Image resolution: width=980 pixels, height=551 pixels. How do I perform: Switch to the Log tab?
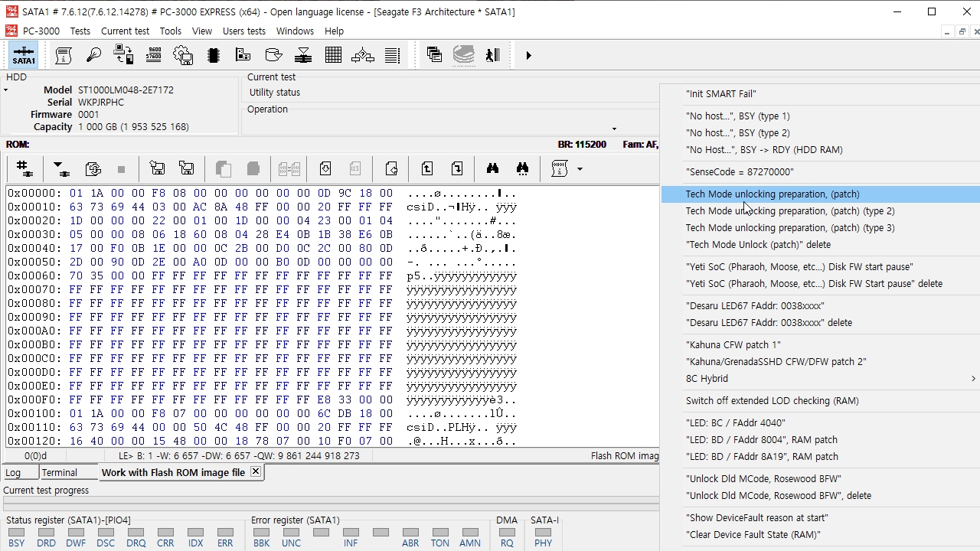[x=13, y=472]
